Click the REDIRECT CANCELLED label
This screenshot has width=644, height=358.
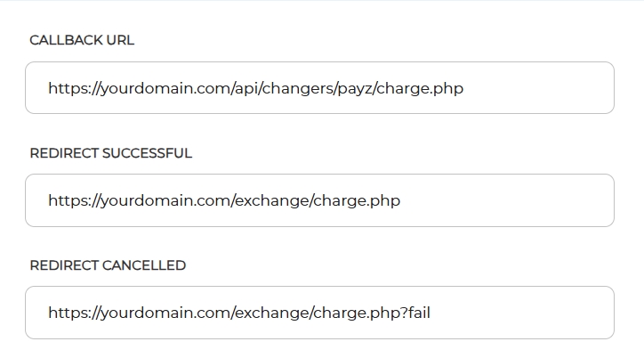tap(108, 265)
